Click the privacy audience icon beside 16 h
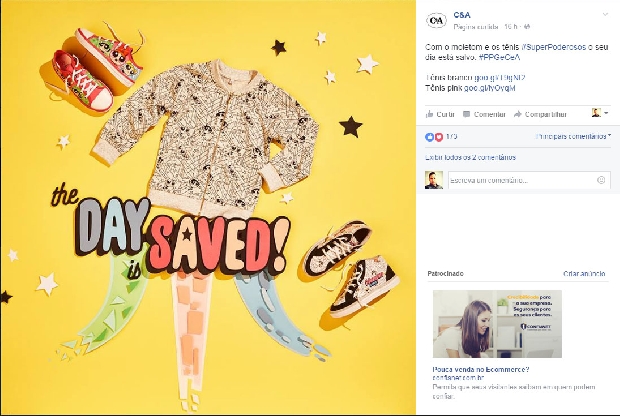This screenshot has height=416, width=620. click(526, 27)
